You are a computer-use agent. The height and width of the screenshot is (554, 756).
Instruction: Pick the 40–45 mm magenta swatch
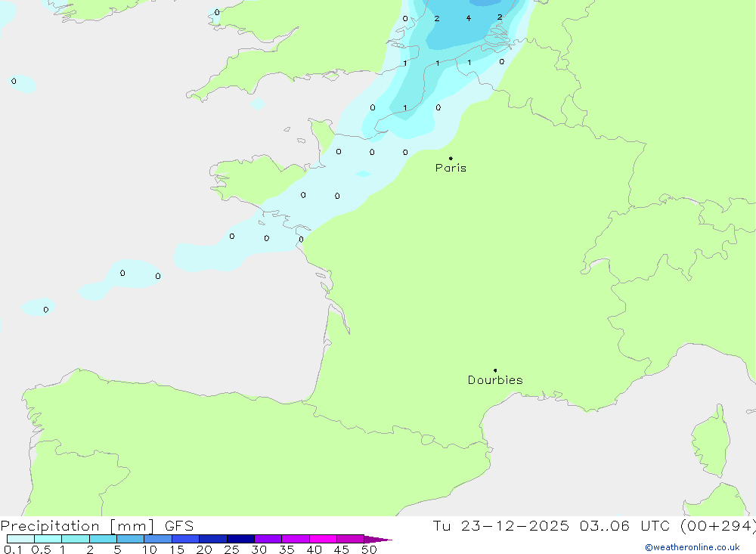coord(323,539)
